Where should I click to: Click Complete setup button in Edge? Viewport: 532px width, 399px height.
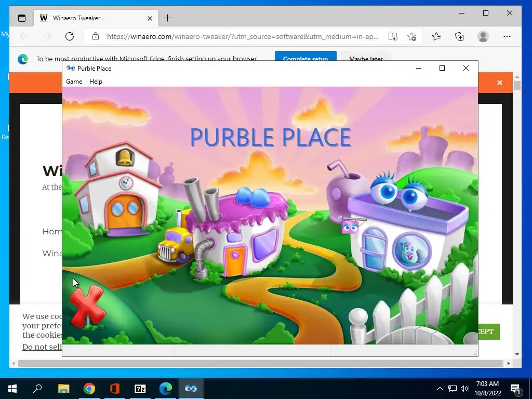[x=305, y=57]
